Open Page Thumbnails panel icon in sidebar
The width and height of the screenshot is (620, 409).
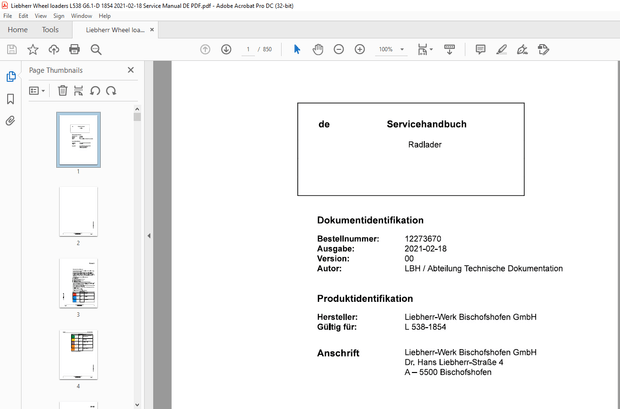[x=11, y=76]
